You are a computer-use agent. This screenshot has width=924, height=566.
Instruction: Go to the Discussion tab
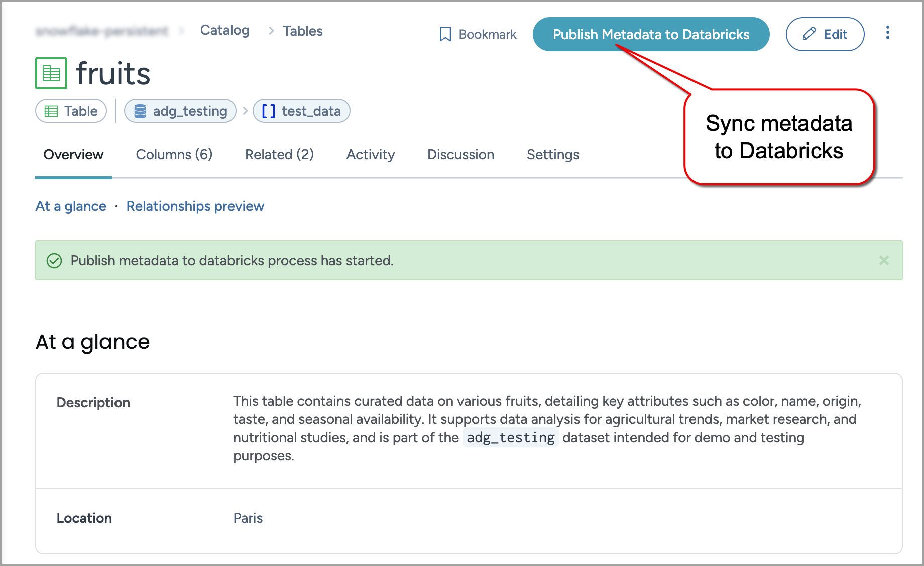(x=460, y=155)
